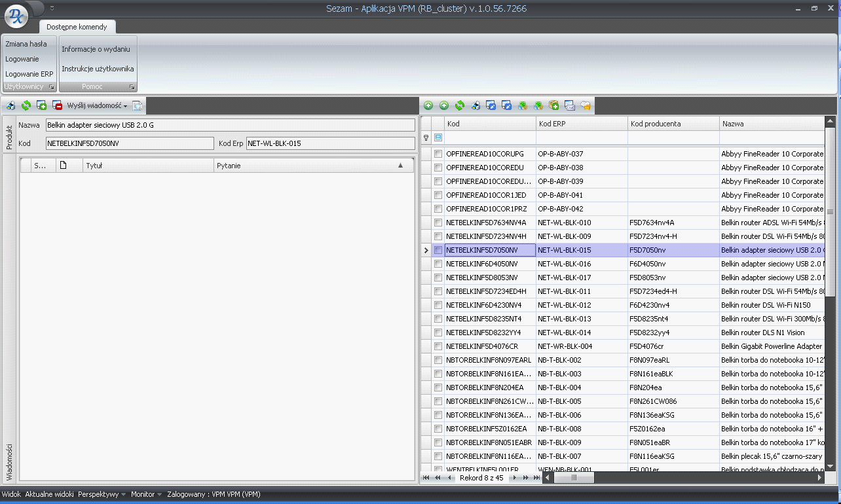
Task: Tick the checkbox for OPFINEREAD10CORUPG row
Action: (438, 154)
